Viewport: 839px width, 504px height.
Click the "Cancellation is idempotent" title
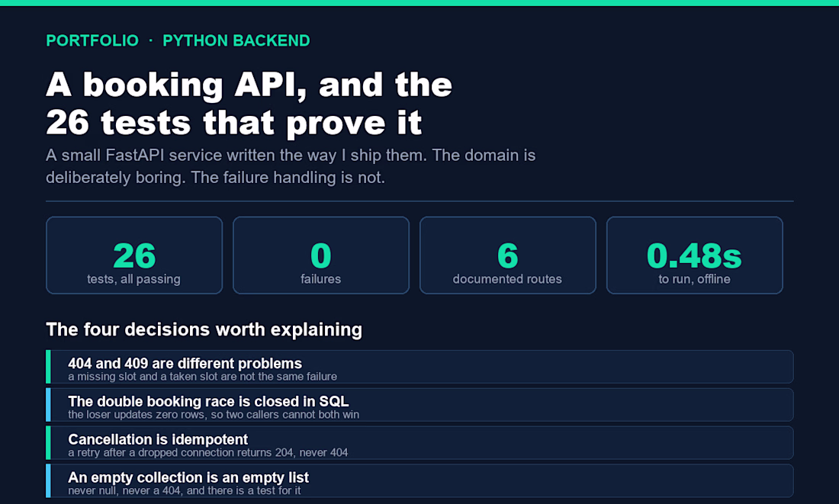click(x=158, y=439)
